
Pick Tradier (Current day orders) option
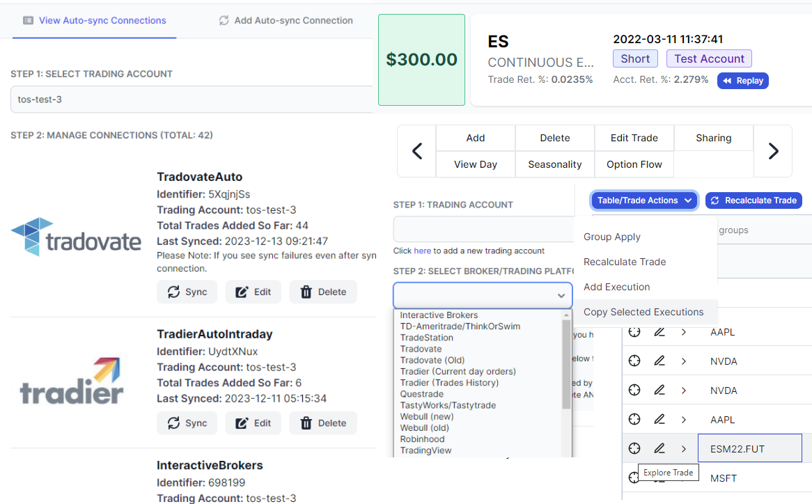(458, 372)
